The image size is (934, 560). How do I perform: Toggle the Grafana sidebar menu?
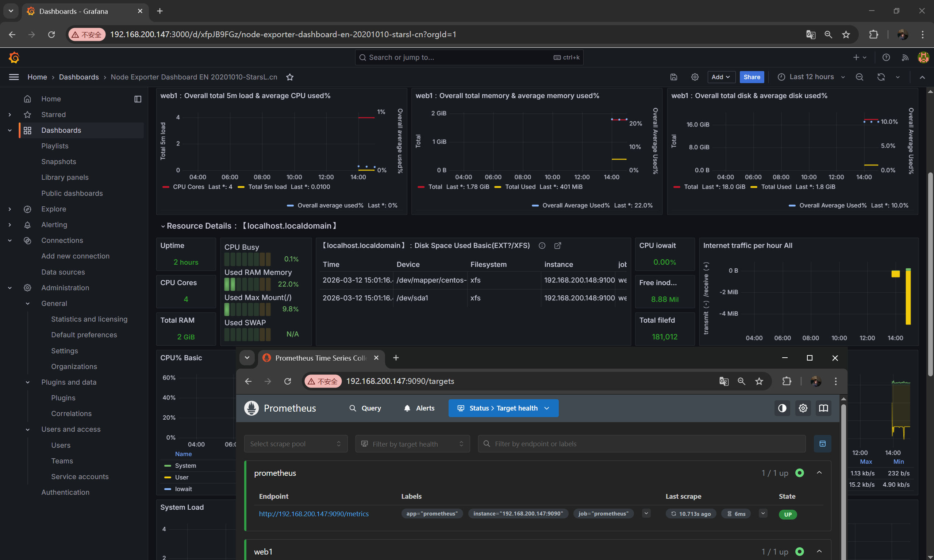pos(14,77)
